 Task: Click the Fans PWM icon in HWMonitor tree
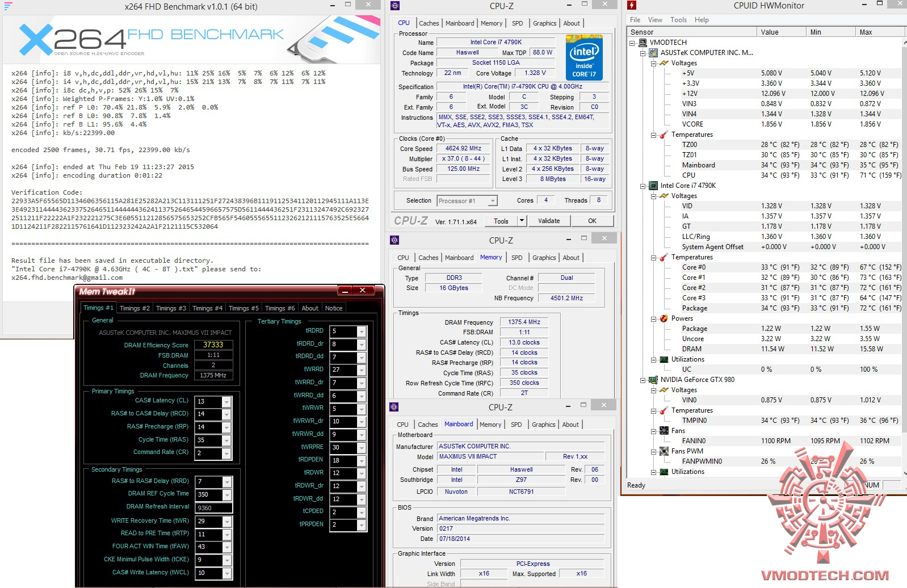pos(664,451)
